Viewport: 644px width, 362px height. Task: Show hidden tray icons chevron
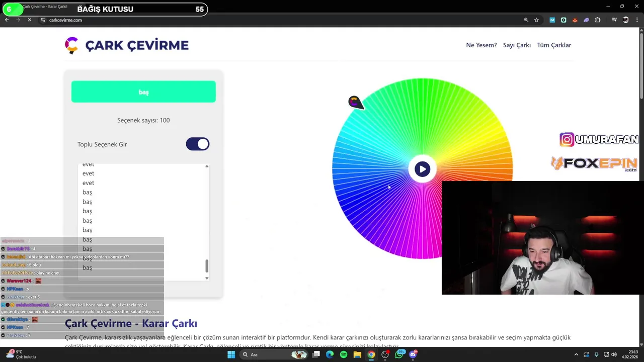point(576,354)
